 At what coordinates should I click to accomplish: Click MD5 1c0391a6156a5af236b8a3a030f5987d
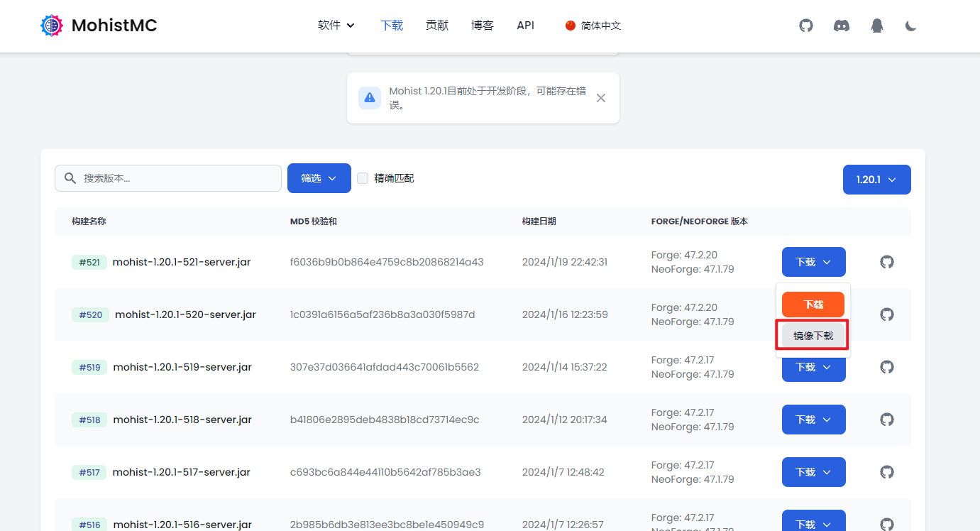(x=382, y=314)
